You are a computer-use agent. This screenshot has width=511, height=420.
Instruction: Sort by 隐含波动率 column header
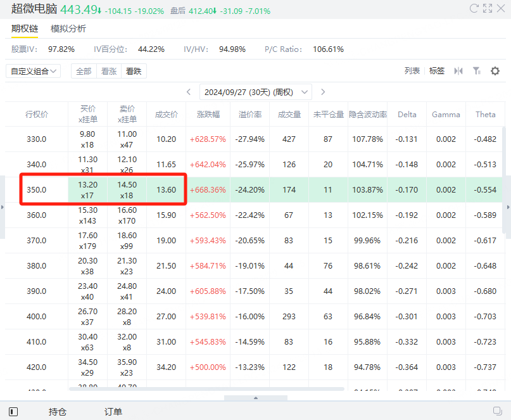click(368, 115)
